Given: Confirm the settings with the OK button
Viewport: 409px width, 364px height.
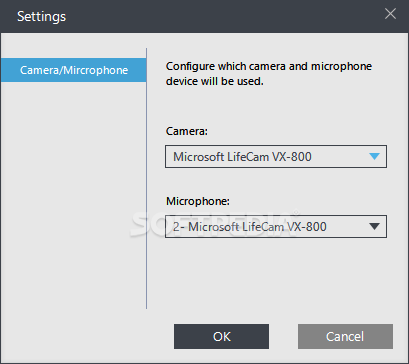Looking at the screenshot, I should pyautogui.click(x=221, y=336).
